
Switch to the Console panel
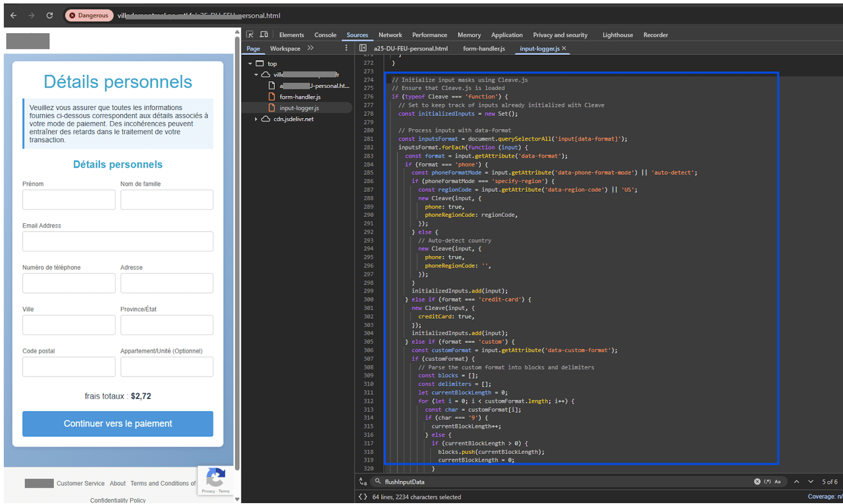point(325,35)
